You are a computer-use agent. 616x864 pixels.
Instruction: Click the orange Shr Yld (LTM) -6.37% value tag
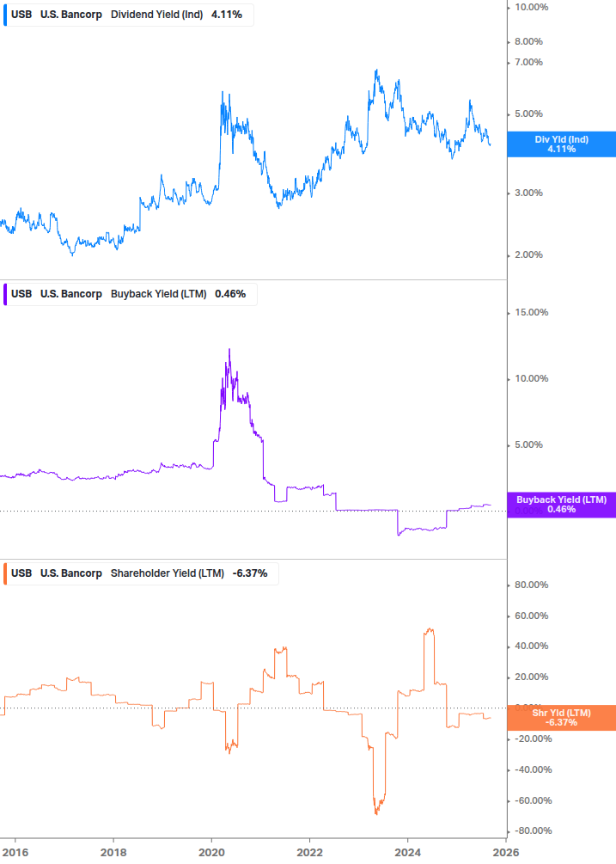tap(562, 718)
